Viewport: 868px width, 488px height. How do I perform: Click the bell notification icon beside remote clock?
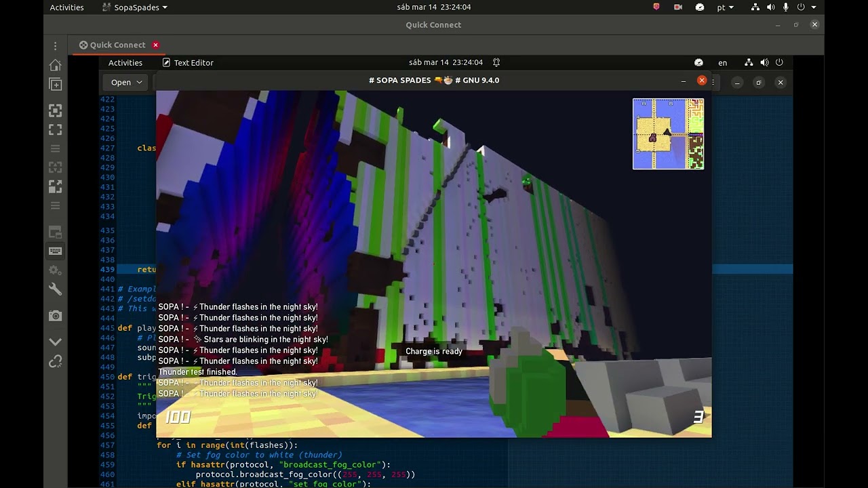point(496,62)
